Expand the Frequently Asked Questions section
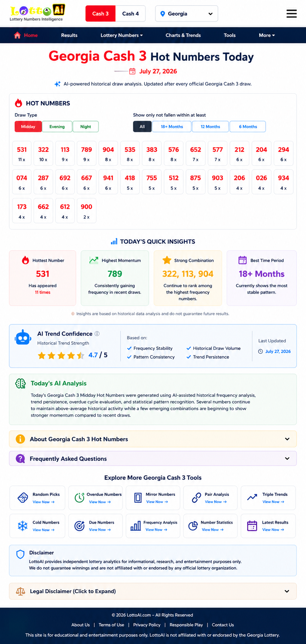Screen dimensions: 306x644 (x=153, y=459)
